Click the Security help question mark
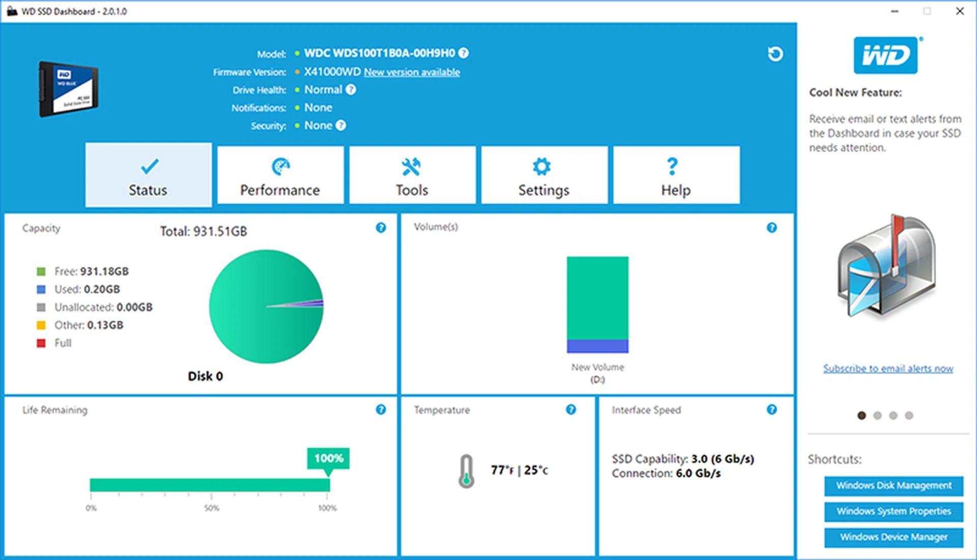 pos(341,126)
